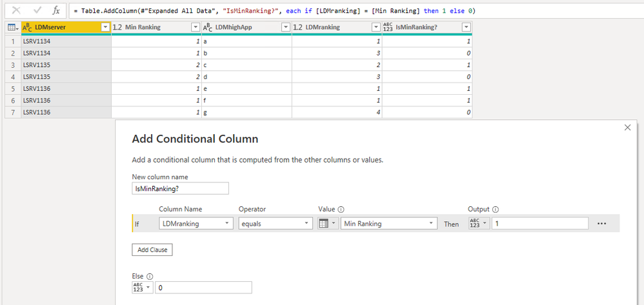Open LDMranking column filter dropdown
644x305 pixels.
[376, 28]
